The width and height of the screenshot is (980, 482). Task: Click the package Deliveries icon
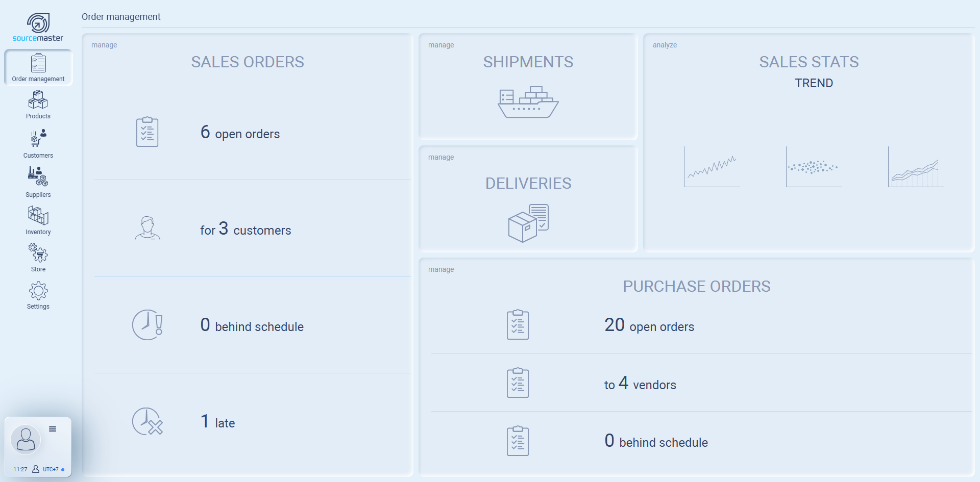[x=528, y=223]
